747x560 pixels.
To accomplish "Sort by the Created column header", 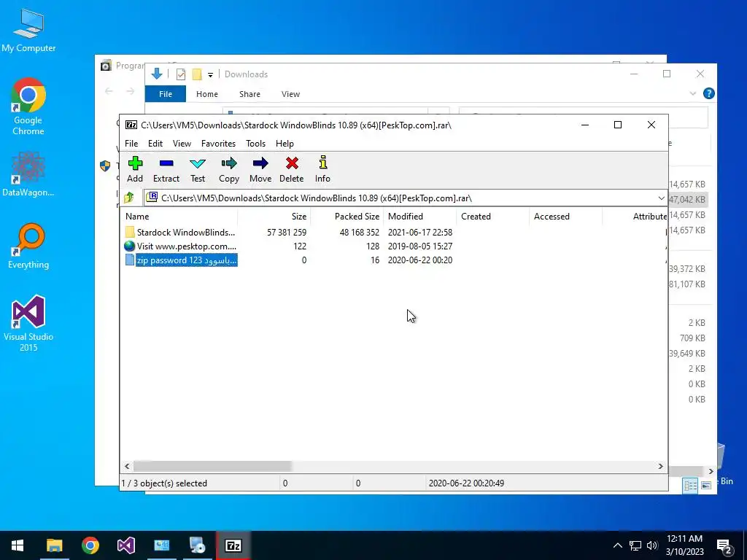I will pos(492,216).
